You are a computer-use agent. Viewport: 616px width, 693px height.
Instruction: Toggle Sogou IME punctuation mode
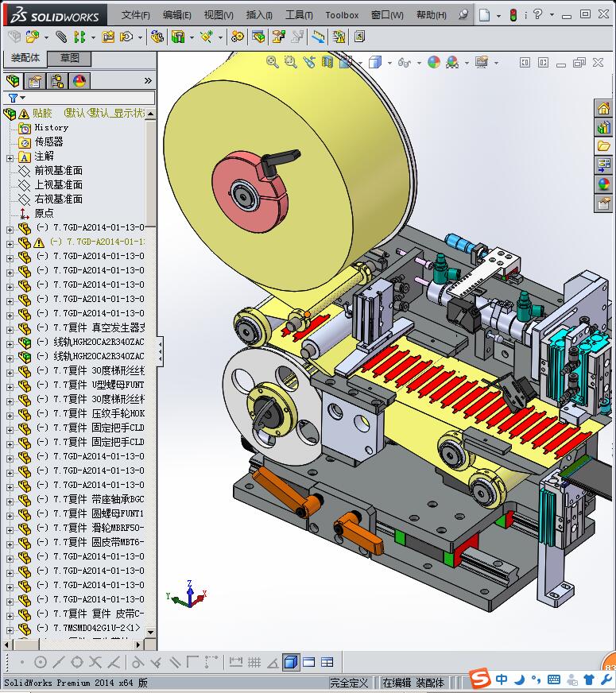(536, 679)
